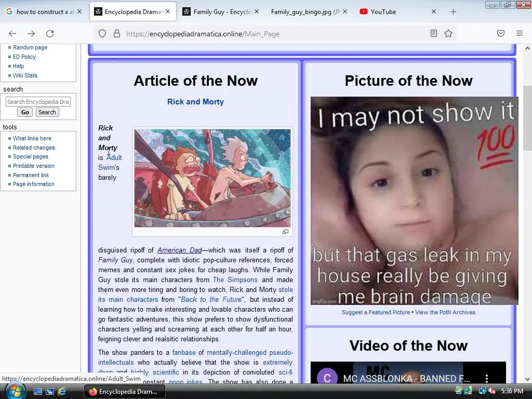Screen dimensions: 532x399
Task: Open Wiki Stats link
Action: point(25,75)
